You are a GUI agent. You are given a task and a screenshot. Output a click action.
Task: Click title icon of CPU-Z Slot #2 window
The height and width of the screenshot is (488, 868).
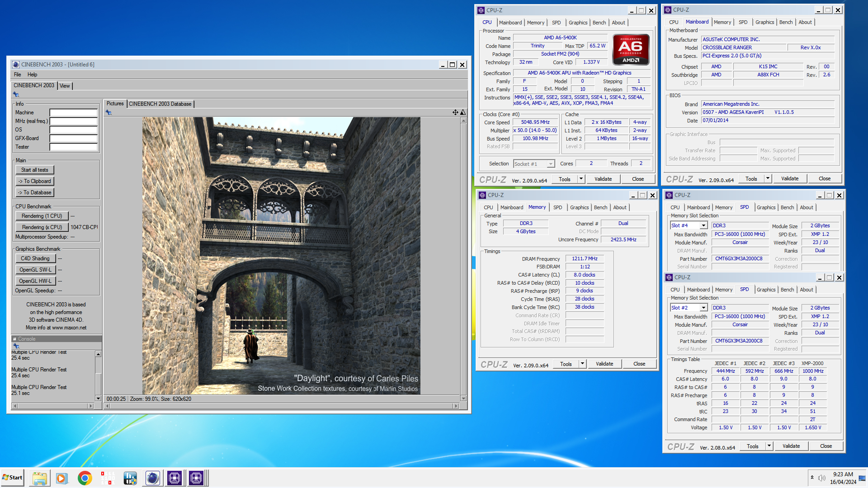[669, 277]
